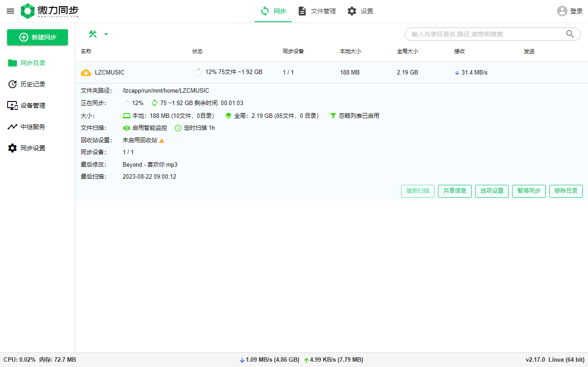Click the folder path /lzcapp/run/mnt/home/LZCMUSIC
This screenshot has width=588, height=367.
pos(166,91)
